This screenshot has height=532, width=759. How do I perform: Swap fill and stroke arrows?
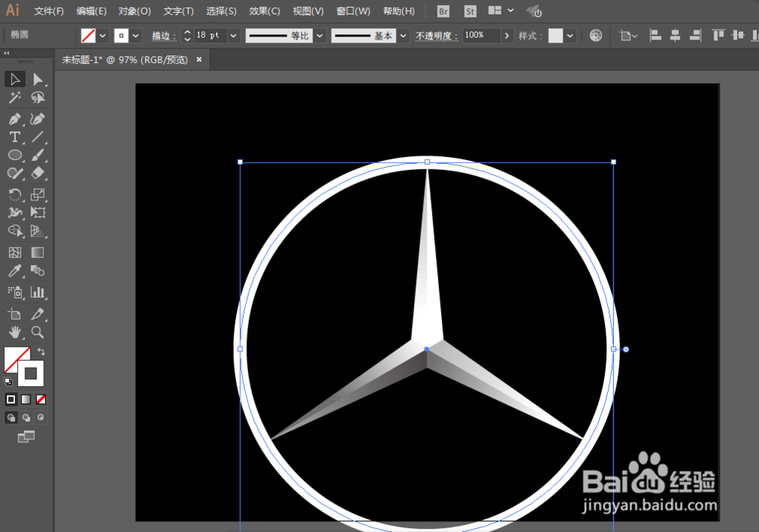click(x=42, y=351)
